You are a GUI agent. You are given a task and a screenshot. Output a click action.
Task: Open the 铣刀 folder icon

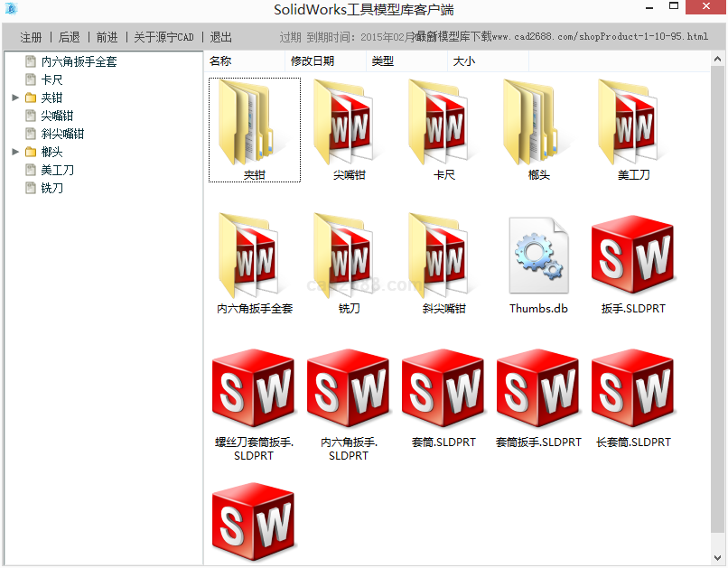(349, 256)
